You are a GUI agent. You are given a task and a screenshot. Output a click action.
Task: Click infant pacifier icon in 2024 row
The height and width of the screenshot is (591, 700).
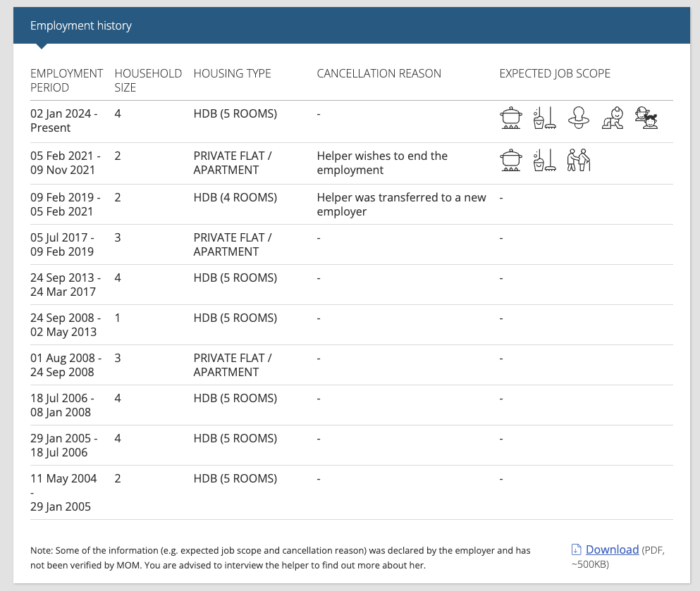point(579,118)
